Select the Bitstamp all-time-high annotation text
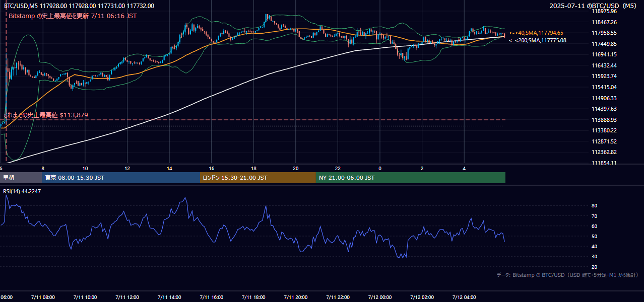Viewport: 644px width, 302px height. [x=73, y=16]
